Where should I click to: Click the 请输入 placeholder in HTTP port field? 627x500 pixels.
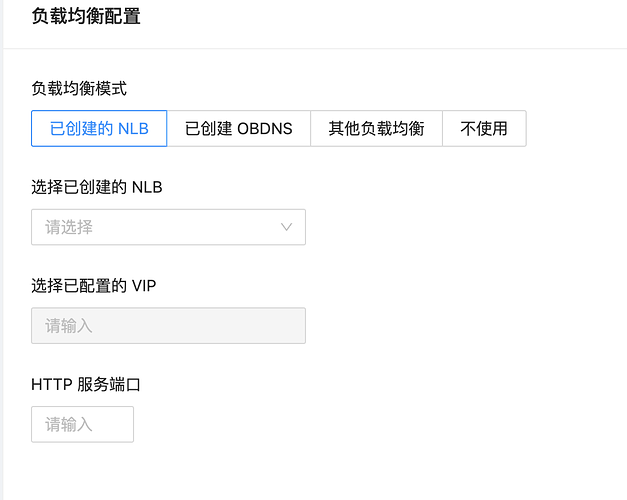69,424
